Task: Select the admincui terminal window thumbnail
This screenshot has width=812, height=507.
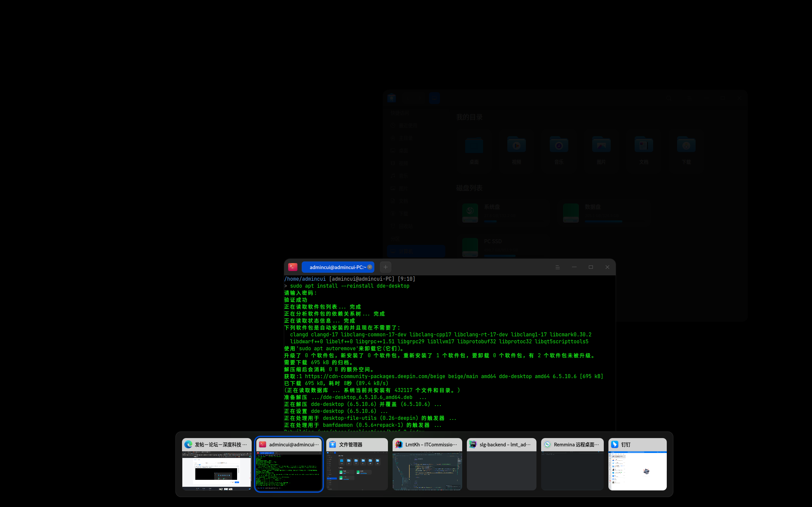Action: tap(288, 464)
